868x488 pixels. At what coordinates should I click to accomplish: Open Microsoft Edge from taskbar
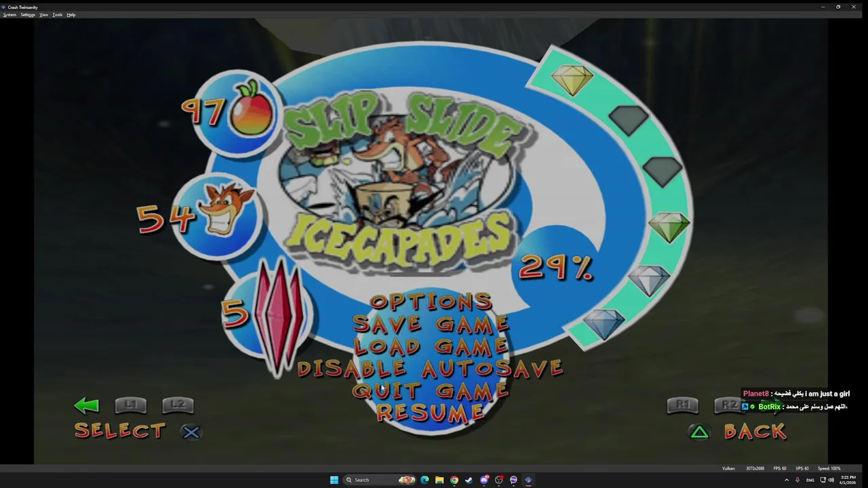(x=425, y=480)
